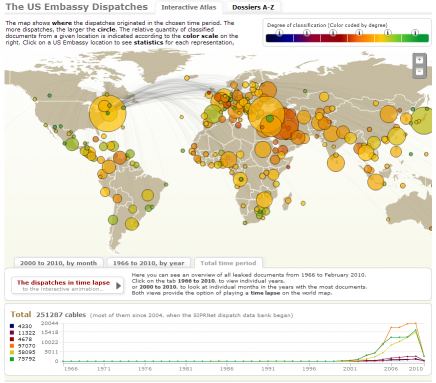Click the info icon above the purple classification band
The height and width of the screenshot is (383, 436).
tap(307, 33)
